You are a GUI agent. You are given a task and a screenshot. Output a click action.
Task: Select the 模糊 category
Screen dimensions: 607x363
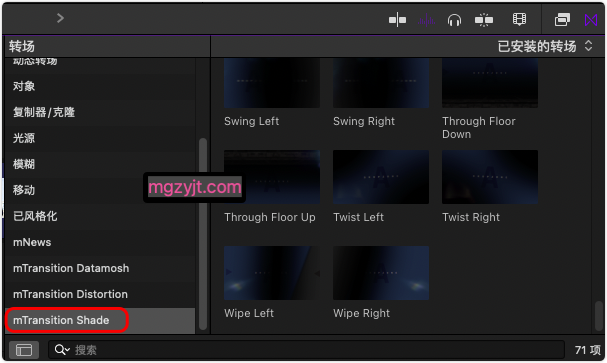(x=100, y=164)
